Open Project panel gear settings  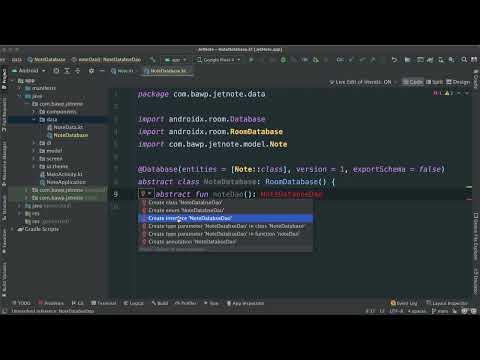91,71
